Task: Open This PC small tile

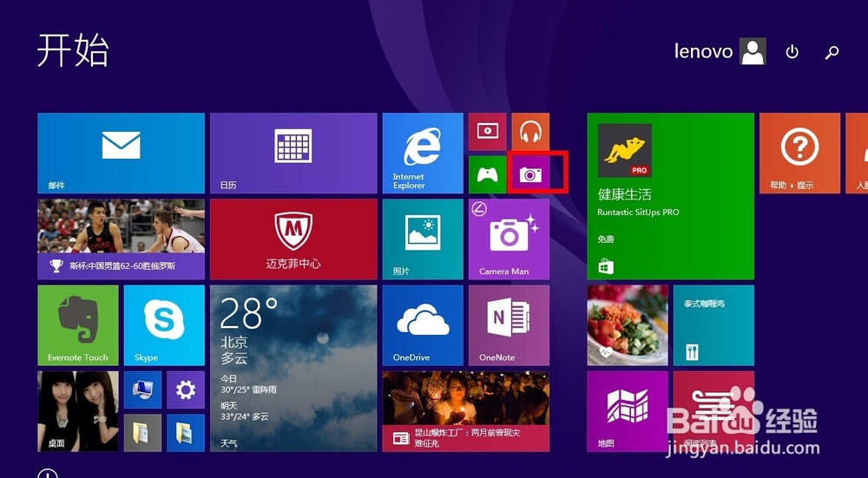Action: pos(143,390)
